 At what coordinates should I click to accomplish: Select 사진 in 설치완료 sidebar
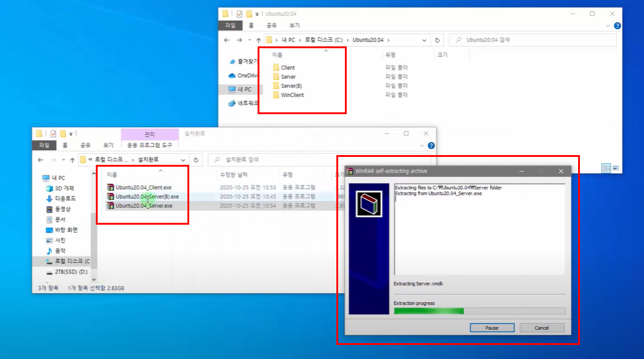(56, 241)
